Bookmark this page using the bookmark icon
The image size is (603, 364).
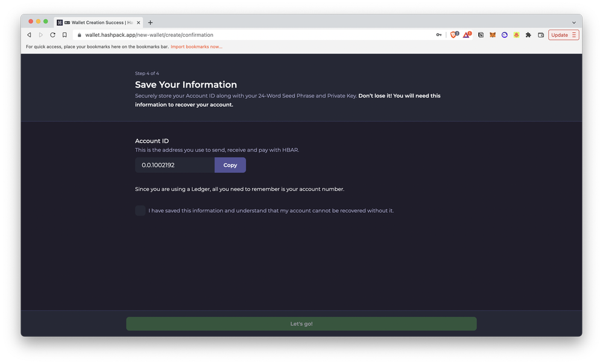(65, 34)
